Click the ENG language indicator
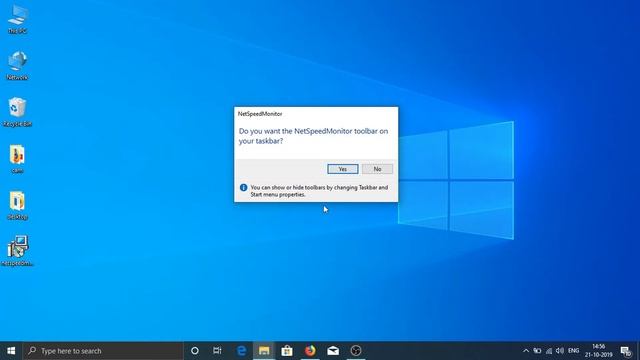This screenshot has height=360, width=640. point(573,351)
